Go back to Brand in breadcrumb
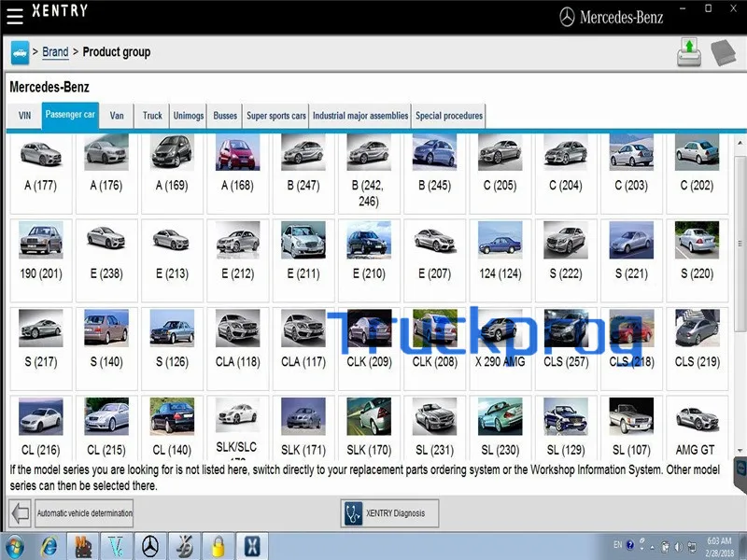Viewport: 747px width, 560px height. coord(55,52)
